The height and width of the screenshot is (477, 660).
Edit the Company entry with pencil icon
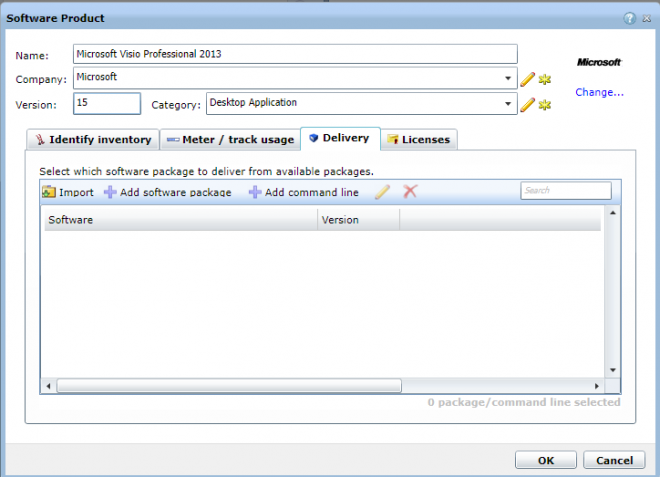click(x=527, y=79)
